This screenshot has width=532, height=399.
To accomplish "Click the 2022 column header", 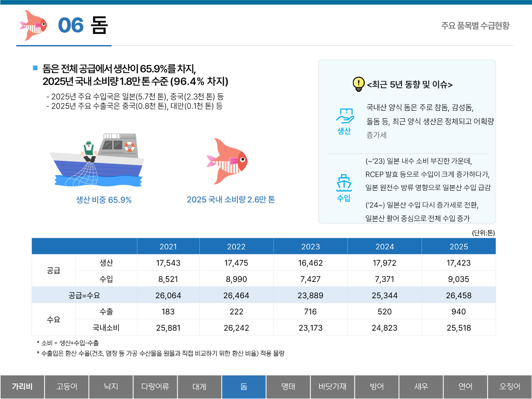I will coord(236,247).
